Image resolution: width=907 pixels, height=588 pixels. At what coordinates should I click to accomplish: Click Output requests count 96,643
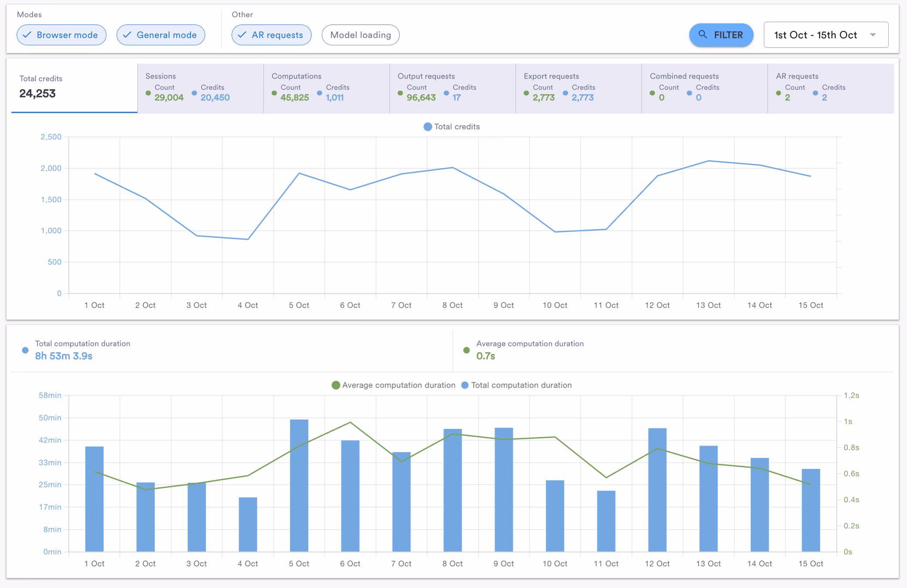421,98
